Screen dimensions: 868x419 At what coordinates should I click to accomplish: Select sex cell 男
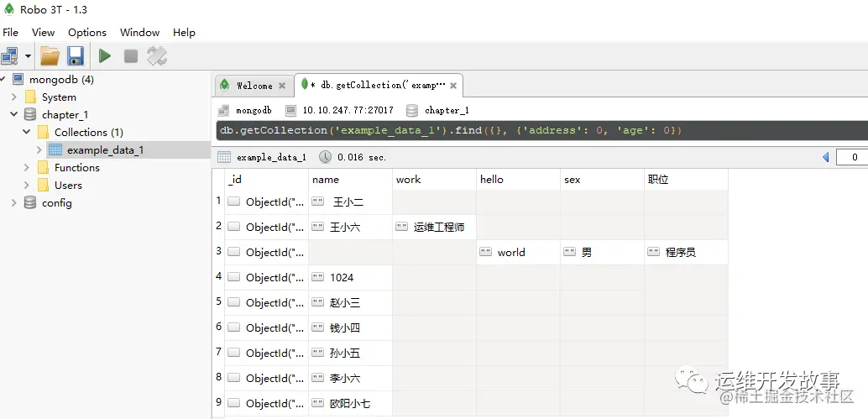pyautogui.click(x=602, y=253)
